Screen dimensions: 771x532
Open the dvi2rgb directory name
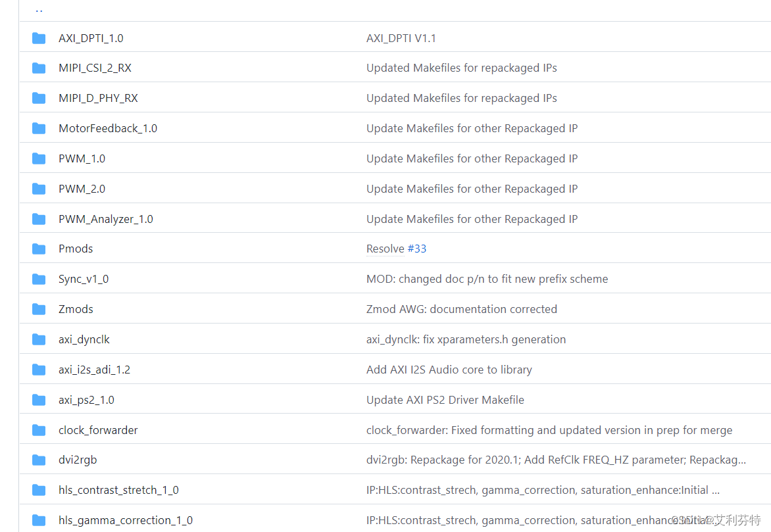coord(78,460)
